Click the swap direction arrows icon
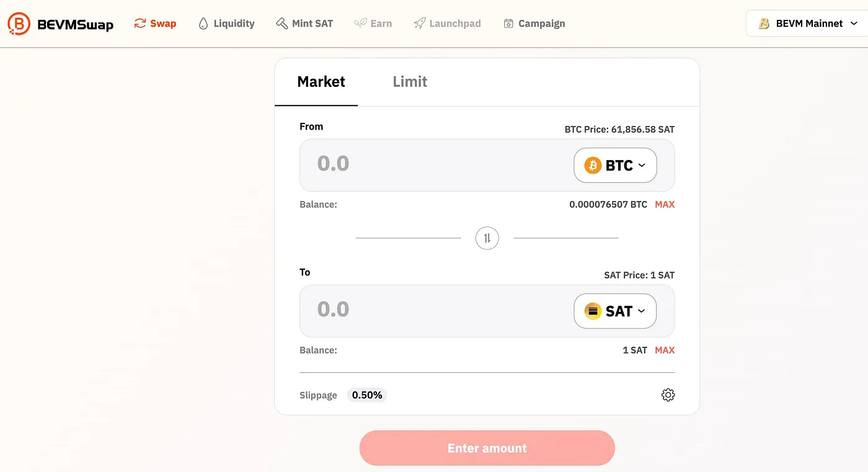868x472 pixels. (487, 238)
